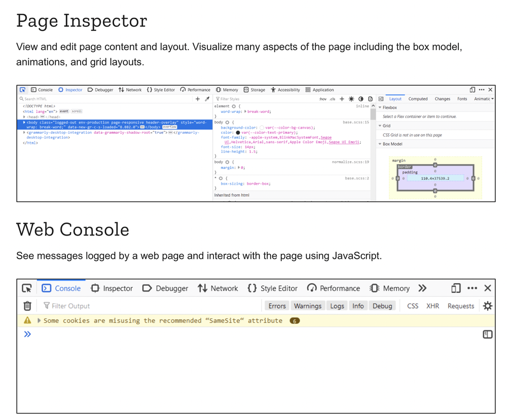Click the trash icon to clear console output
The width and height of the screenshot is (507, 420).
tap(27, 306)
